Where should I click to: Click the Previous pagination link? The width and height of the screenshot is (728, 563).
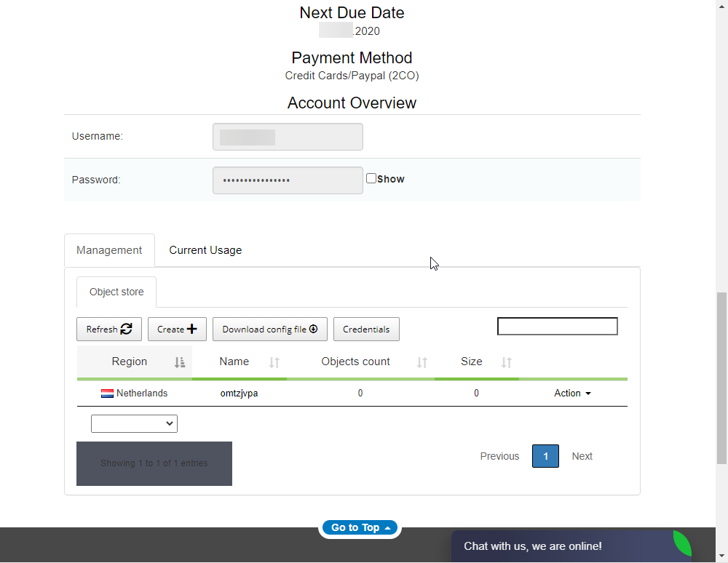[499, 456]
